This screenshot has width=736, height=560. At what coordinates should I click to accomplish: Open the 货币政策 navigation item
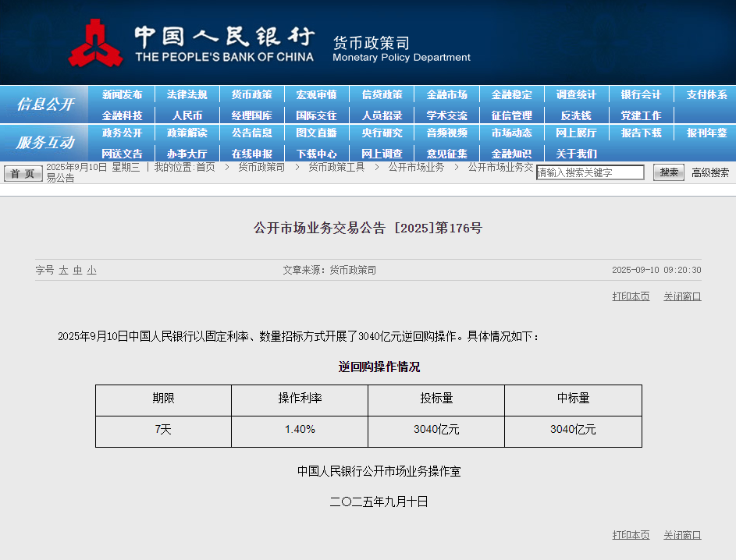click(251, 94)
